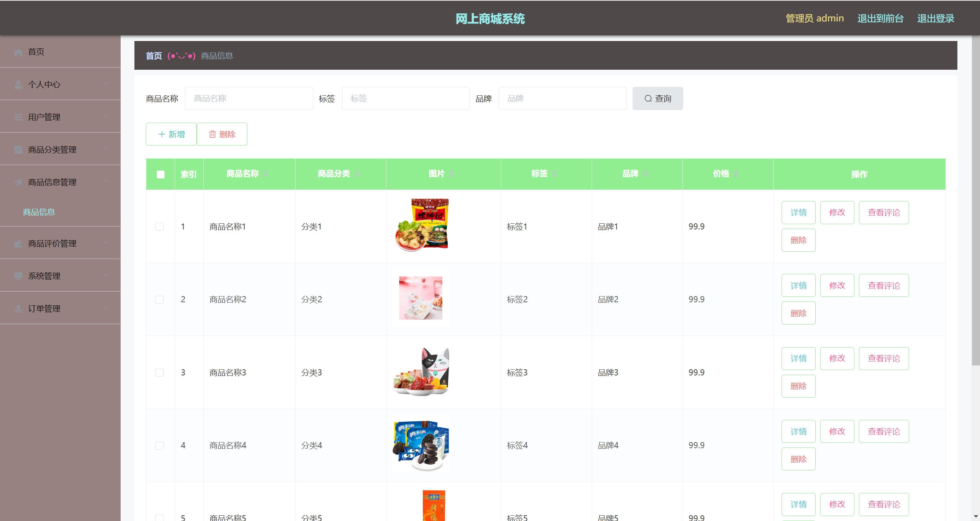
Task: Click 管理员 admin in the header
Action: pyautogui.click(x=815, y=18)
